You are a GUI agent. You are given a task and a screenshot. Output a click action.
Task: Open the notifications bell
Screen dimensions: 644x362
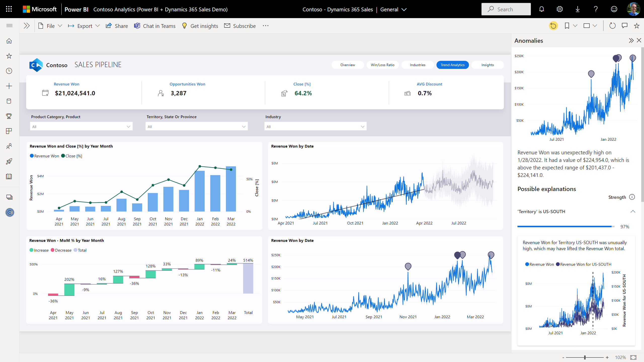click(x=541, y=9)
